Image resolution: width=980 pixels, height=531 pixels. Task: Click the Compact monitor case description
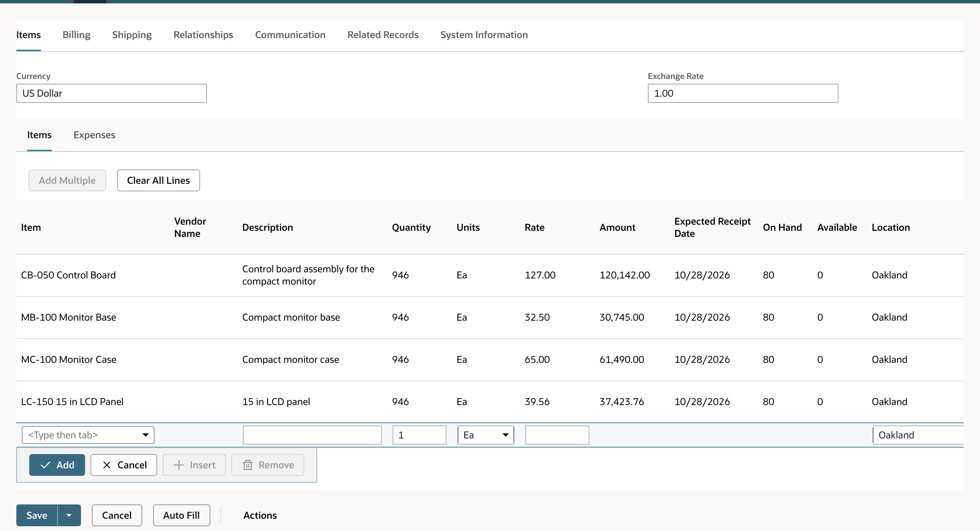[x=291, y=360]
